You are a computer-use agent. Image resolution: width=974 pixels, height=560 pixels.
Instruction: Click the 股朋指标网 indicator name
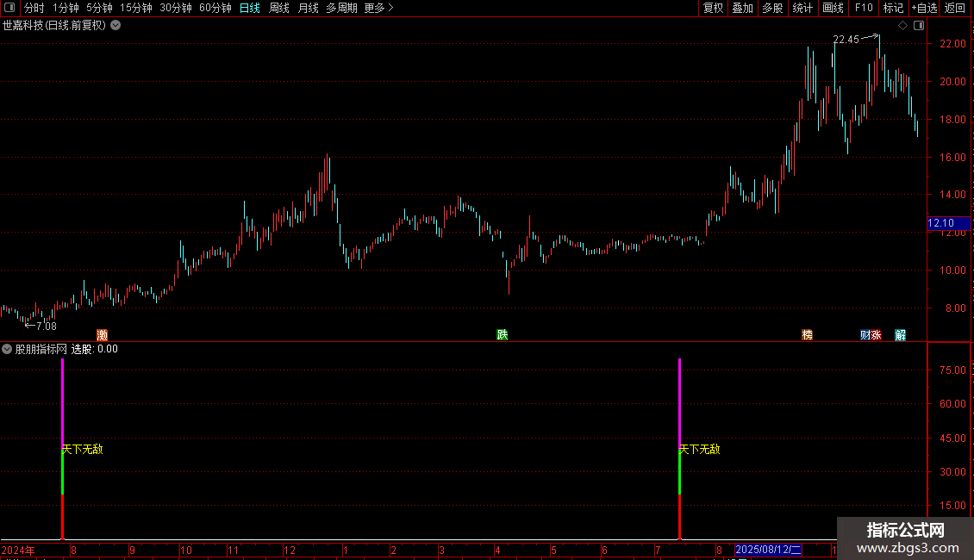coord(41,350)
